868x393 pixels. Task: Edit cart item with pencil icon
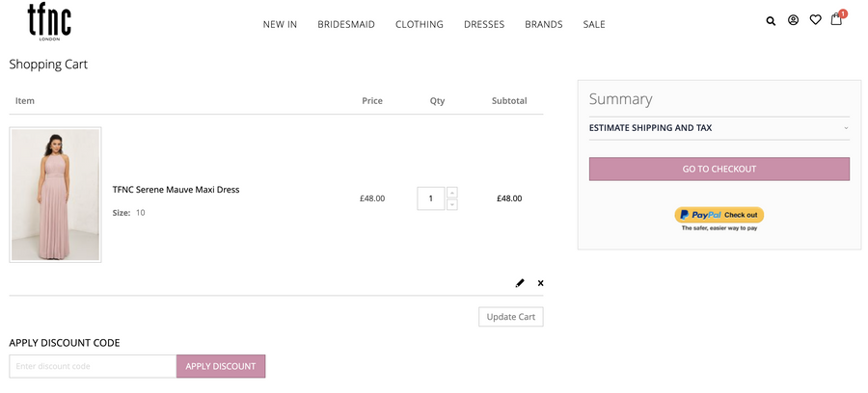(520, 283)
